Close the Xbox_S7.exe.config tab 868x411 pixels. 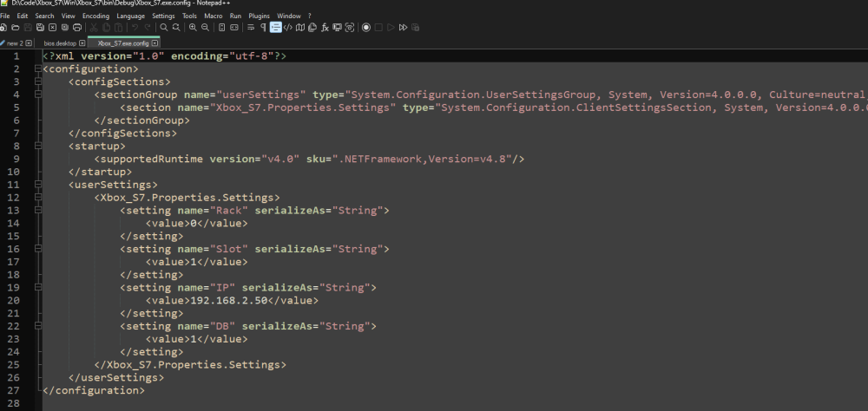pyautogui.click(x=155, y=42)
